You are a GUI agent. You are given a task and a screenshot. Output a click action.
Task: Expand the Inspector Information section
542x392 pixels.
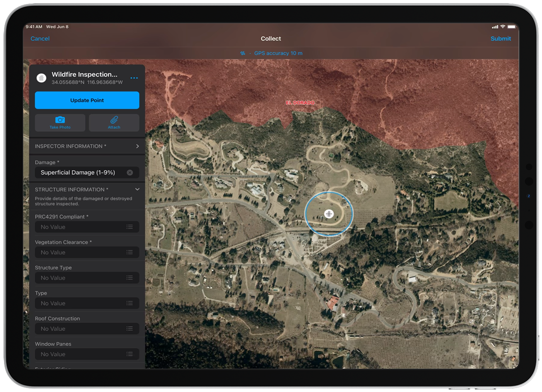[x=138, y=146]
